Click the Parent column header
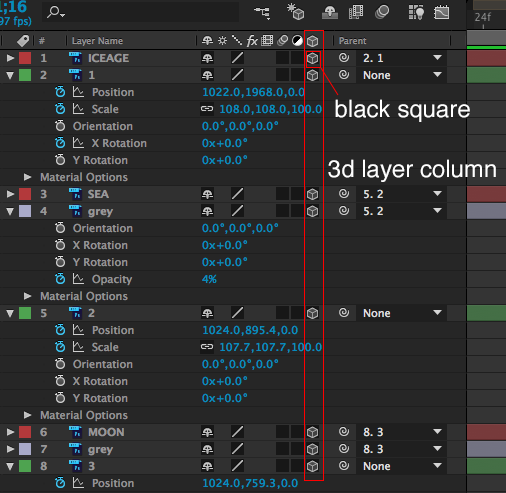 pyautogui.click(x=352, y=41)
